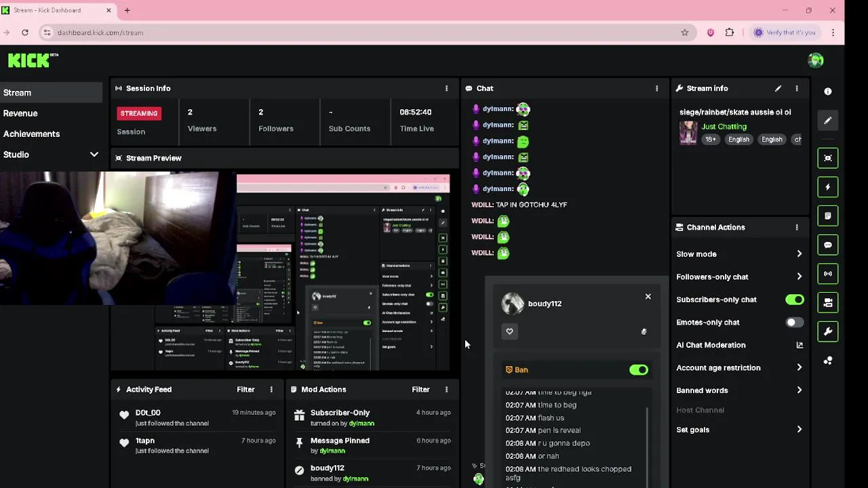
Task: Enable the Emotes-only chat toggle
Action: pyautogui.click(x=795, y=323)
